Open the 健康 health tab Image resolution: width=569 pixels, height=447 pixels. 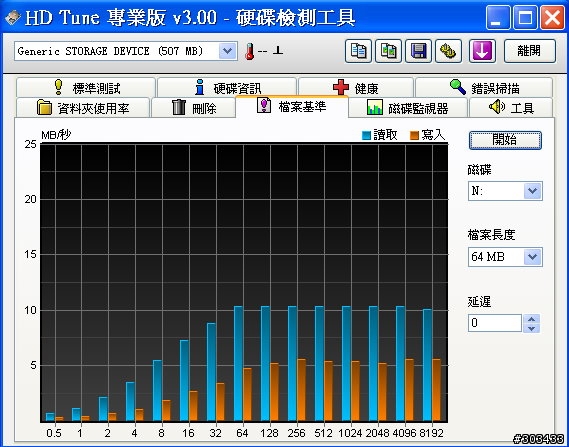356,87
